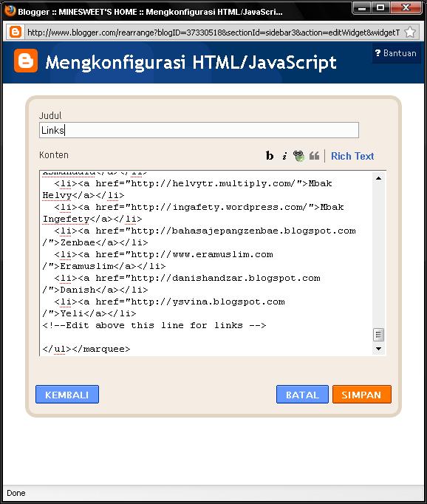Click the ysvina.blogspot.com code line
This screenshot has height=504, width=427.
tap(170, 302)
